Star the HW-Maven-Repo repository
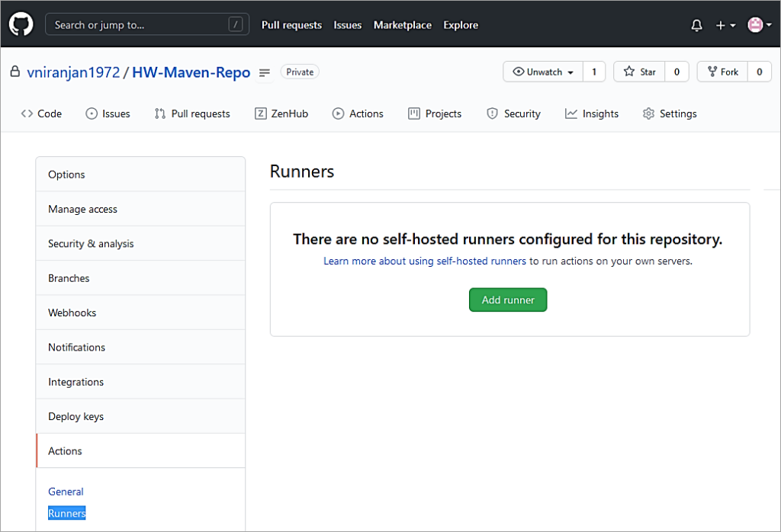This screenshot has width=781, height=532. 639,72
